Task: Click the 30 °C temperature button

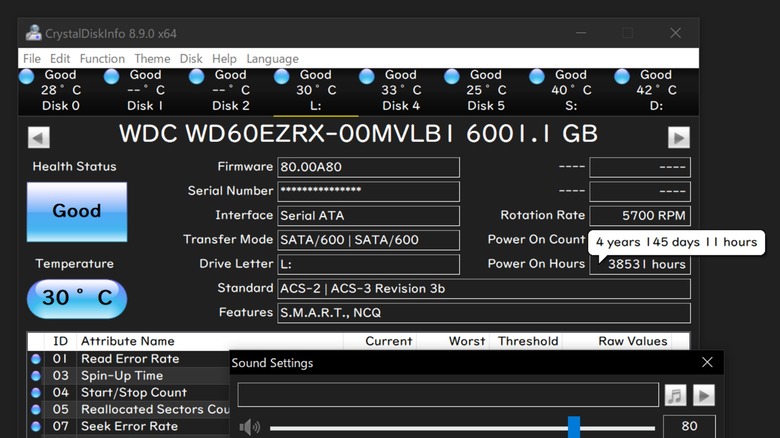Action: pyautogui.click(x=77, y=298)
